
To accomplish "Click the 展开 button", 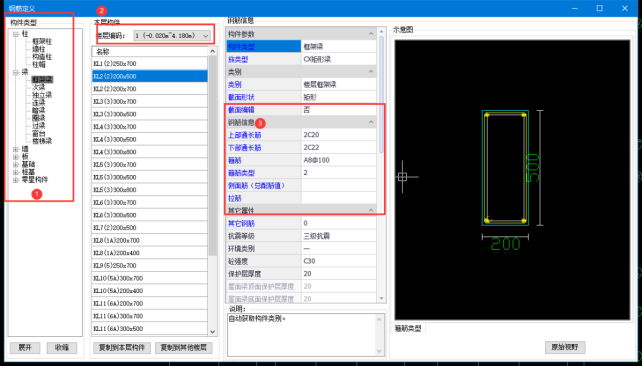I will click(25, 348).
